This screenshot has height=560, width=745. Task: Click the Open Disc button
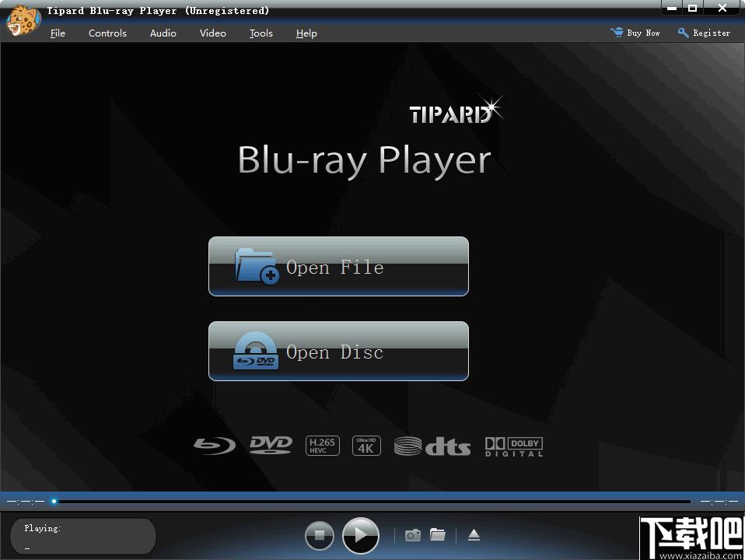[338, 351]
